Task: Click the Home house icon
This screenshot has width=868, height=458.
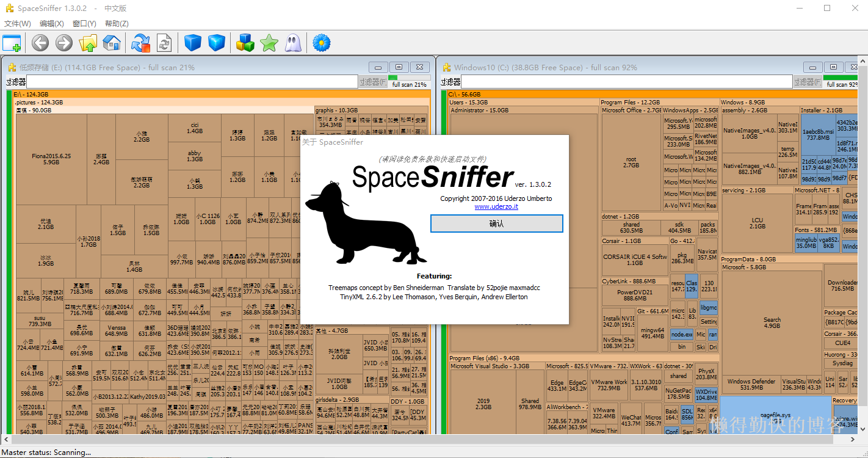Action: click(111, 43)
